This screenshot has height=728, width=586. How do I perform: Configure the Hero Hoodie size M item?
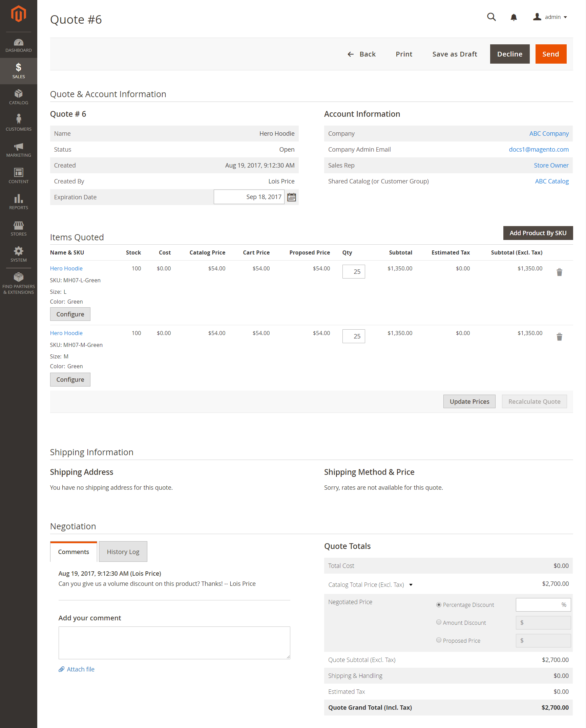click(70, 379)
